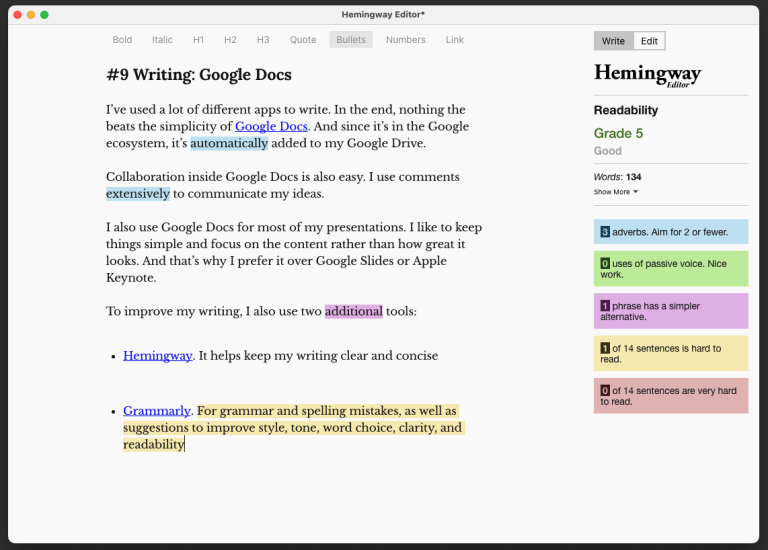Click the Words: 134 count
768x550 pixels.
tap(617, 177)
